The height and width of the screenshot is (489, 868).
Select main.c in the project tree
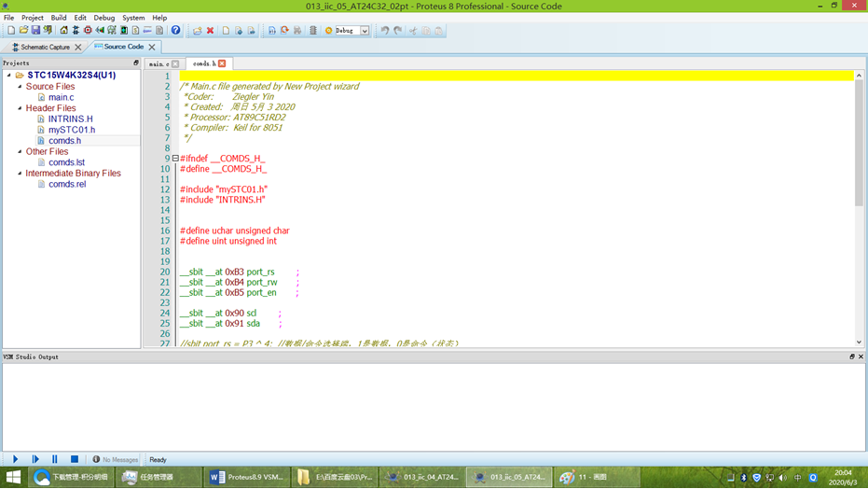pos(61,97)
